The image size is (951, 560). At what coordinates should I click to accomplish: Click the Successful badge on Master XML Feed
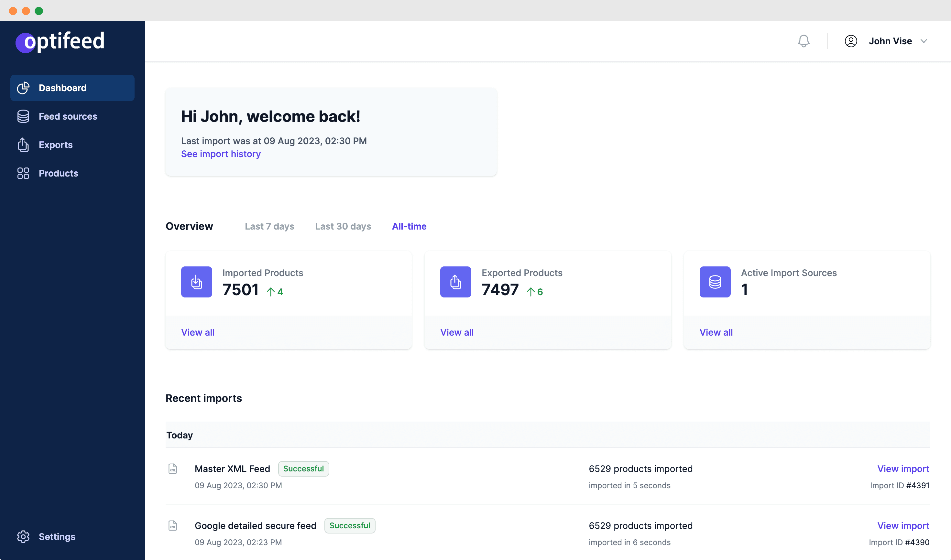pos(303,469)
